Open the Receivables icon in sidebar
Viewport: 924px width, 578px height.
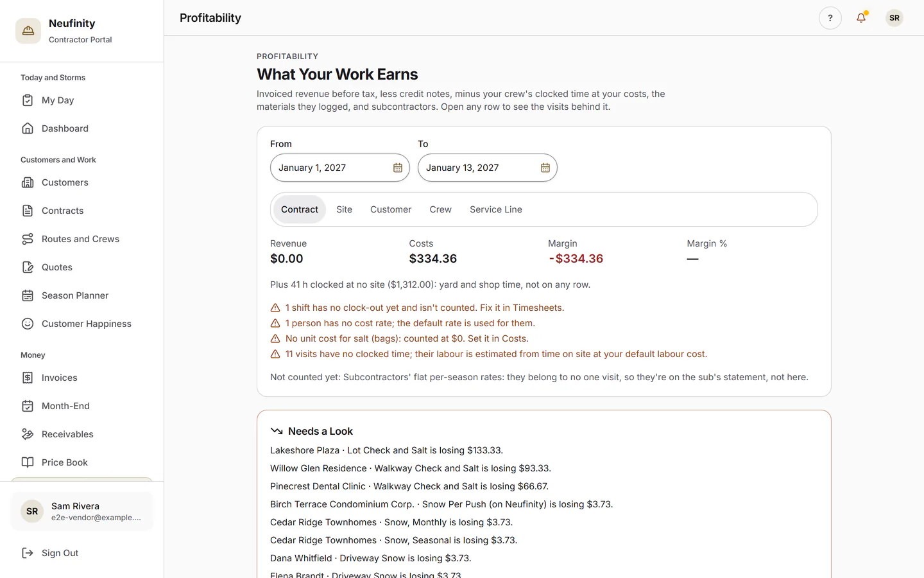28,434
